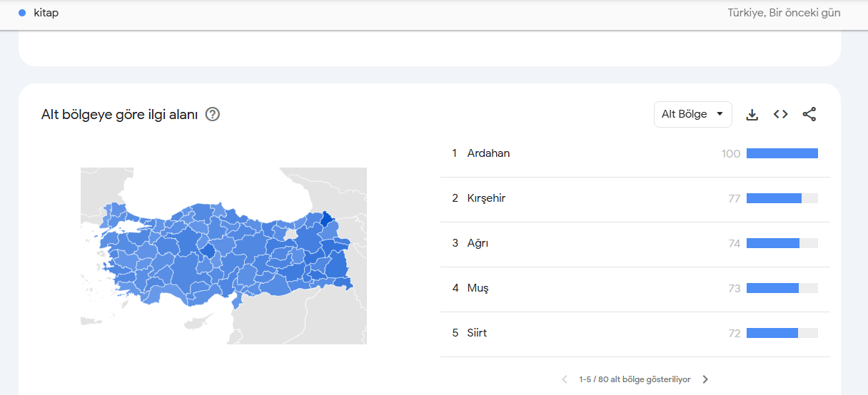Click the dark Ardahan province on map

click(x=326, y=218)
